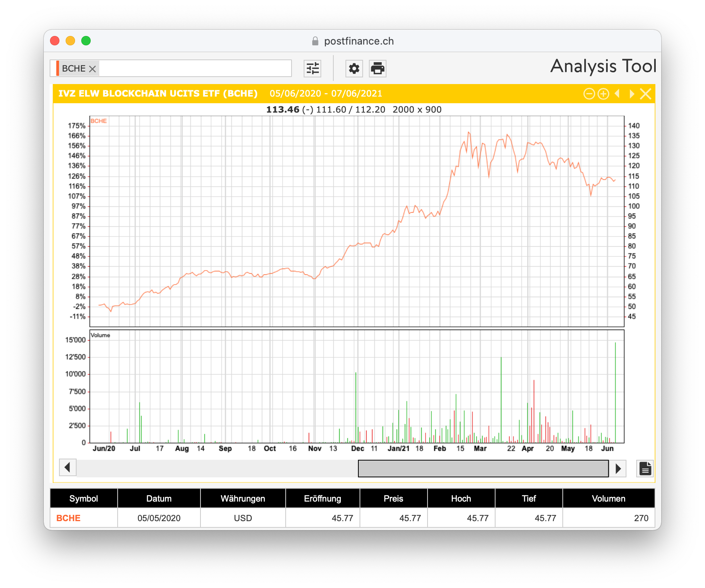Open the chart filter settings sliders icon
This screenshot has width=705, height=588.
tap(313, 68)
